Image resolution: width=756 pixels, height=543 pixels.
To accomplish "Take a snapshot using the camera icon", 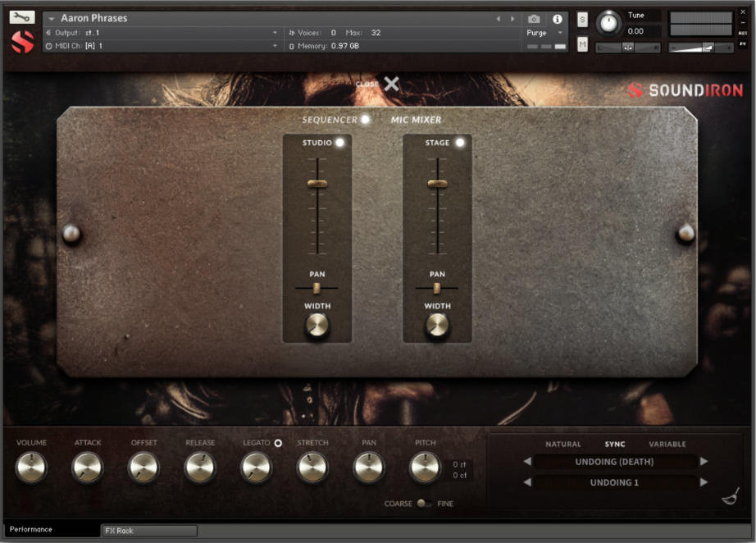I will click(x=535, y=19).
